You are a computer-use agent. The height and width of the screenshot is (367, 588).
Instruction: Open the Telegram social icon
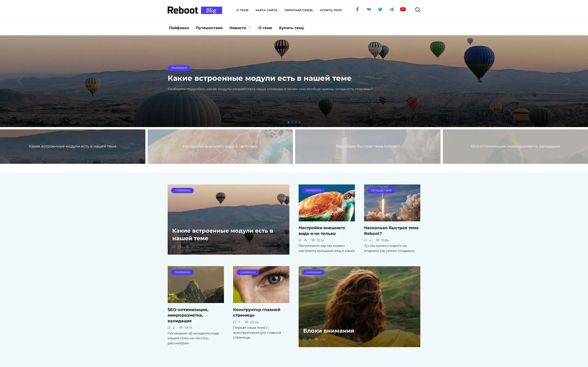click(x=391, y=9)
